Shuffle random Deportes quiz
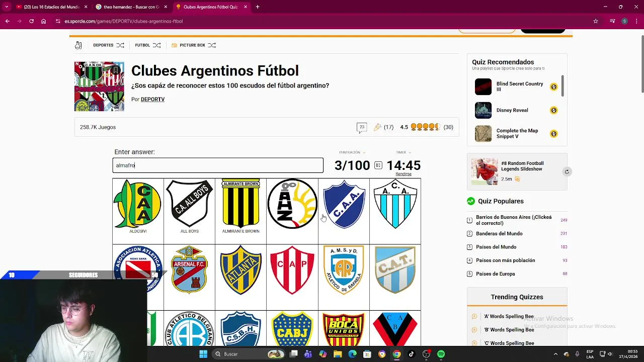This screenshot has height=362, width=644. tap(120, 45)
